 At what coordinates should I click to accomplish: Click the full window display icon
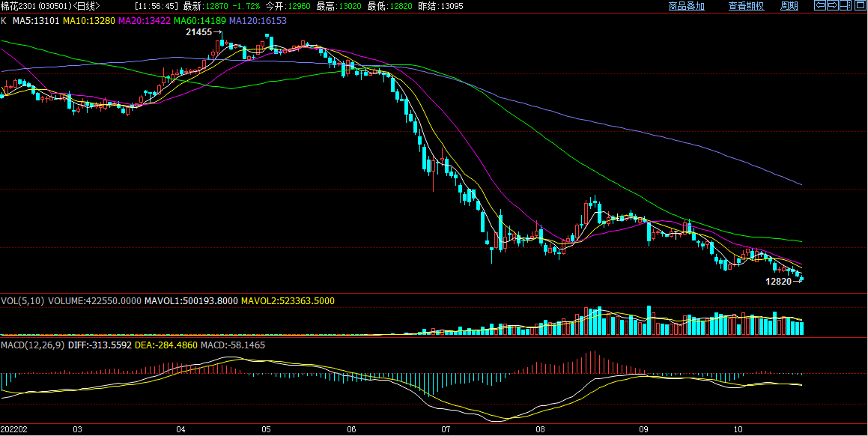(860, 5)
